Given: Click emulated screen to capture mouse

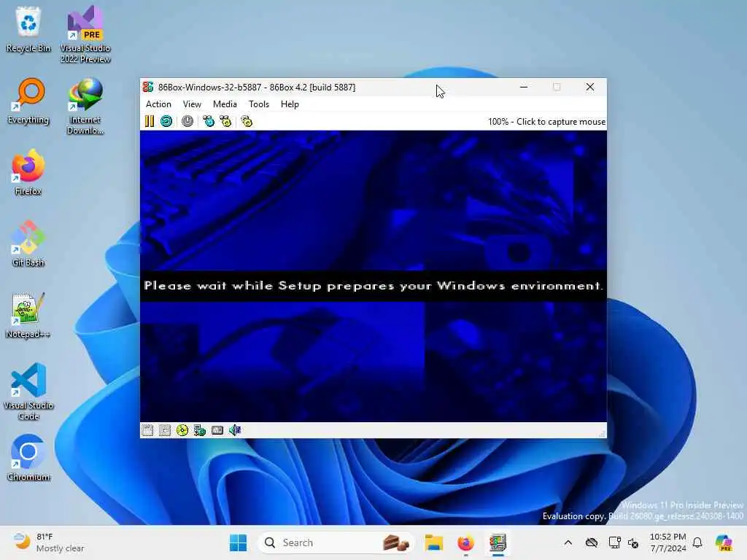Looking at the screenshot, I should pyautogui.click(x=373, y=276).
